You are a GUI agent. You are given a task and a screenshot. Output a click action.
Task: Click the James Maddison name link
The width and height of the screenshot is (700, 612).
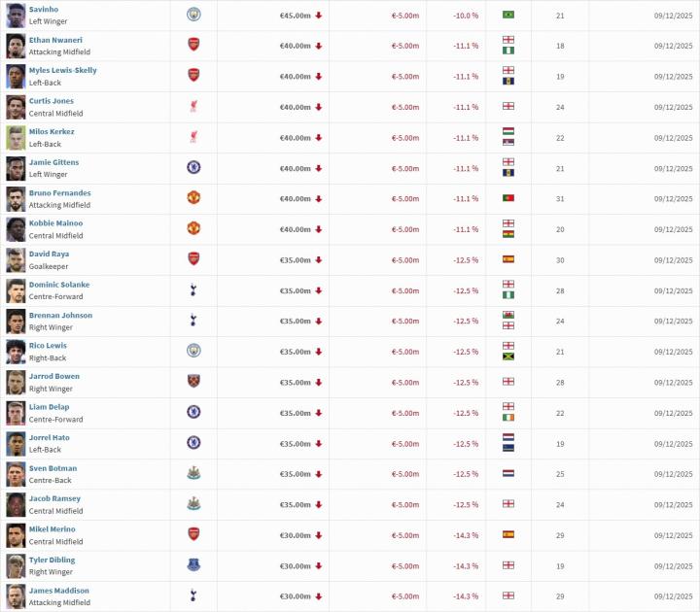(x=58, y=591)
